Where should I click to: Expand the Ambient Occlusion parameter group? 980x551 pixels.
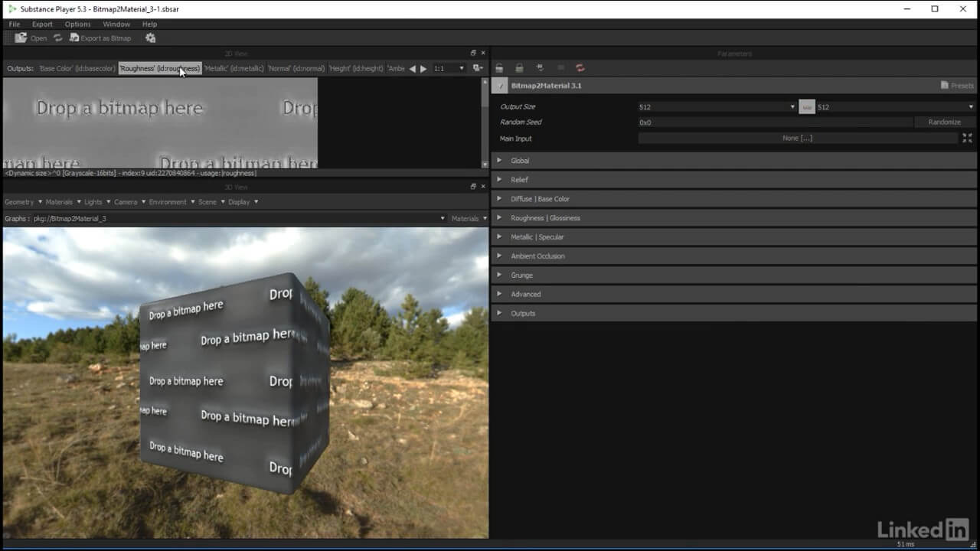click(537, 256)
